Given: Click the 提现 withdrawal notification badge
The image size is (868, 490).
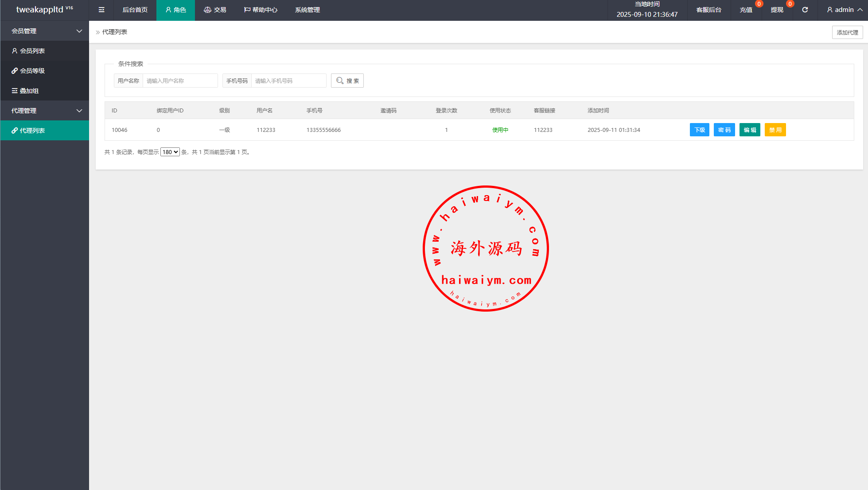Looking at the screenshot, I should coord(790,4).
